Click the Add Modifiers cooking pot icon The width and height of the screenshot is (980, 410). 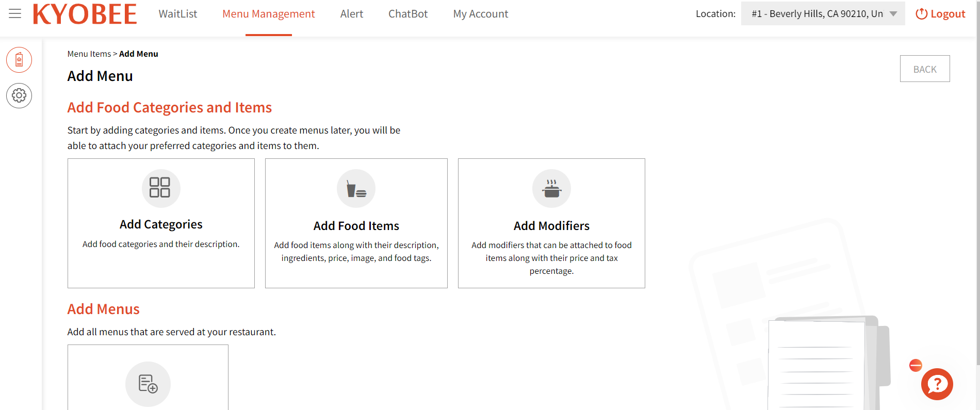[x=551, y=189]
